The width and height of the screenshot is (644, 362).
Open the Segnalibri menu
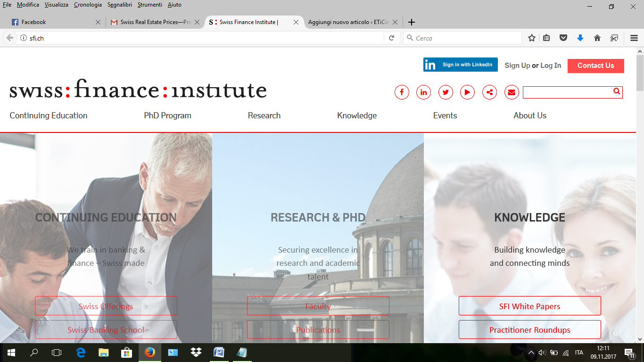120,5
